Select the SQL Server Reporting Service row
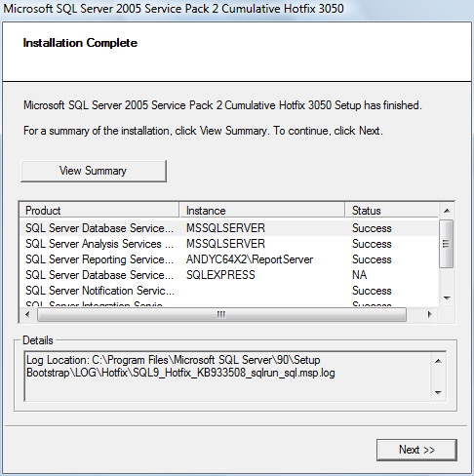 point(229,259)
